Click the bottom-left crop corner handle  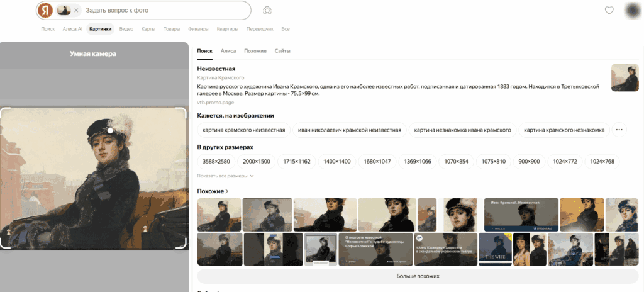click(5, 244)
